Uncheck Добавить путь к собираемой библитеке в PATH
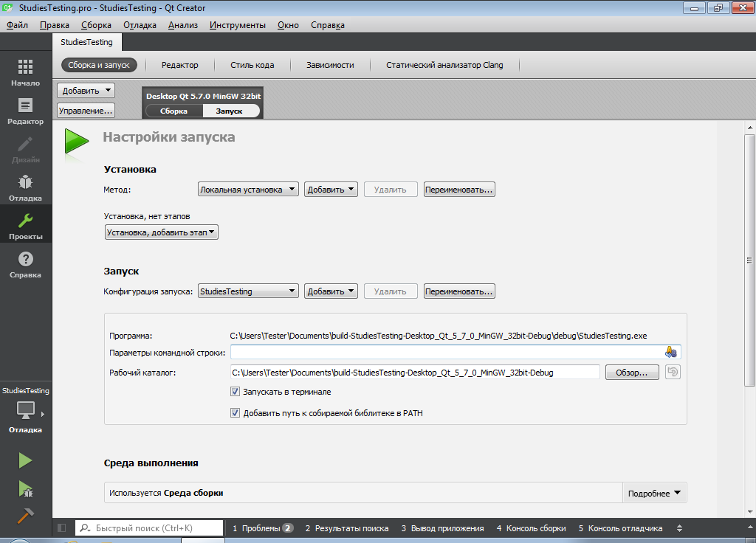This screenshot has width=756, height=543. pyautogui.click(x=236, y=413)
